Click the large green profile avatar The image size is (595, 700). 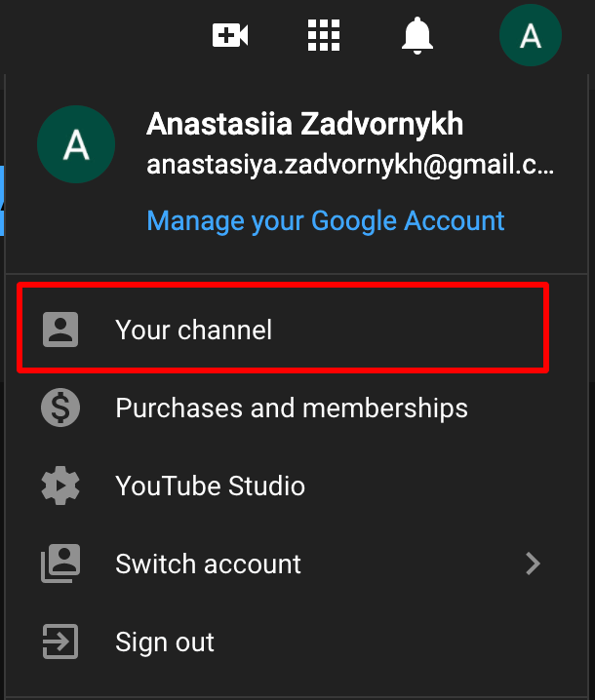pyautogui.click(x=76, y=144)
